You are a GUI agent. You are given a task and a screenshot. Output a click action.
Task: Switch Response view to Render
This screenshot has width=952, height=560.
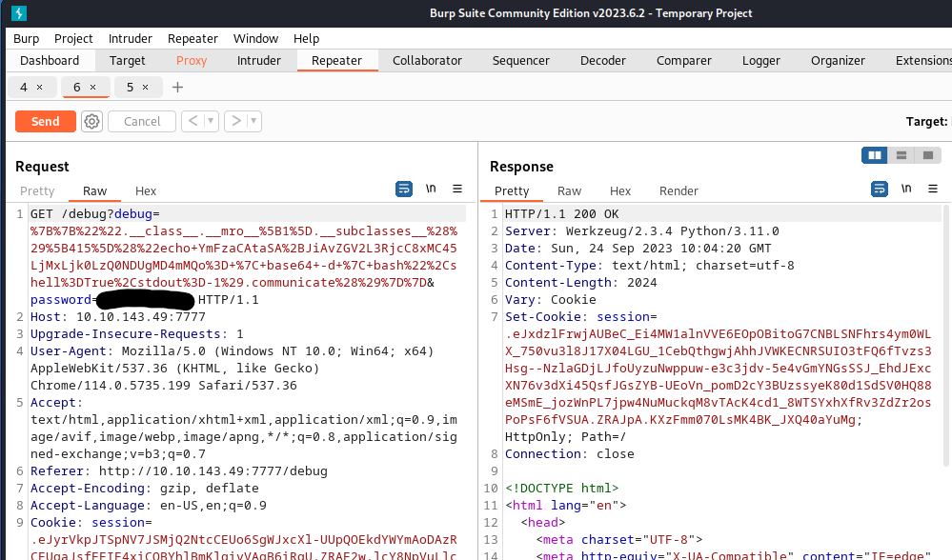tap(679, 191)
